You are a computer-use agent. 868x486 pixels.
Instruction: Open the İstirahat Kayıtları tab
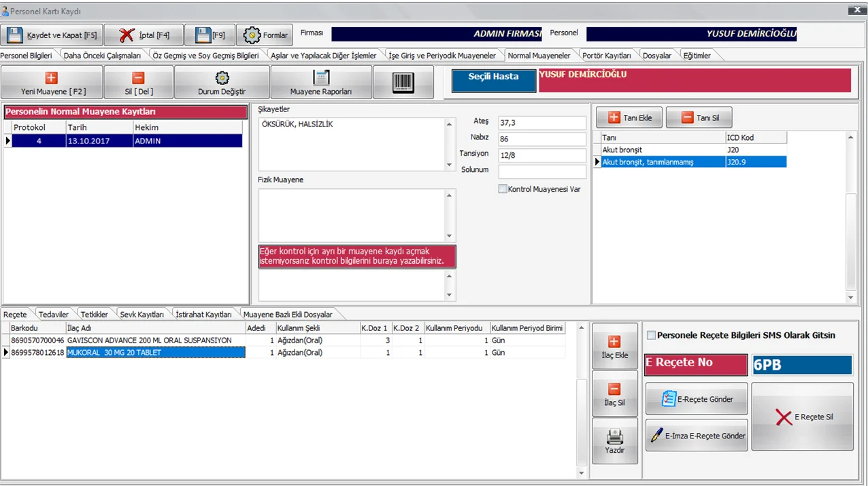(203, 315)
